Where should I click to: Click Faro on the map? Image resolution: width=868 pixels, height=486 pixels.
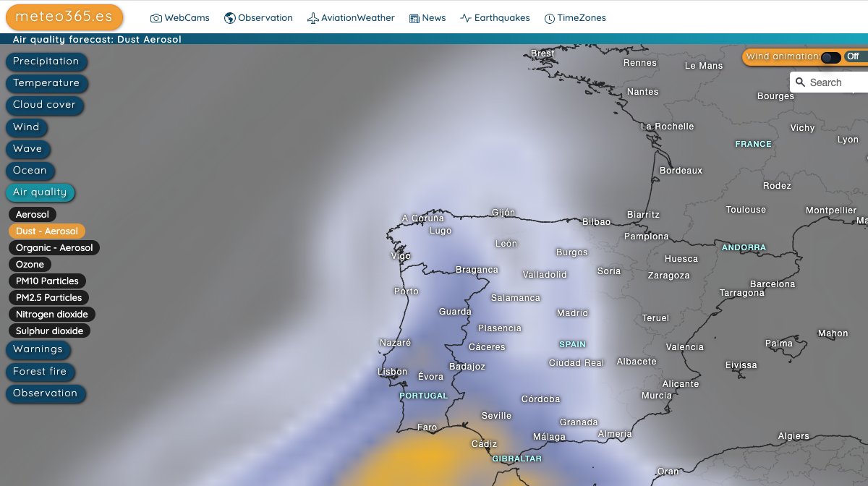427,427
